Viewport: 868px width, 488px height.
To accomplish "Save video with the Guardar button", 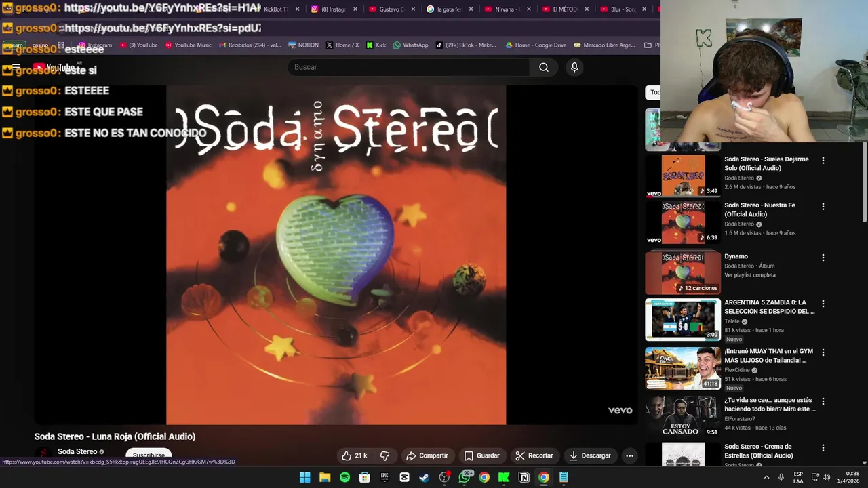I will point(481,455).
